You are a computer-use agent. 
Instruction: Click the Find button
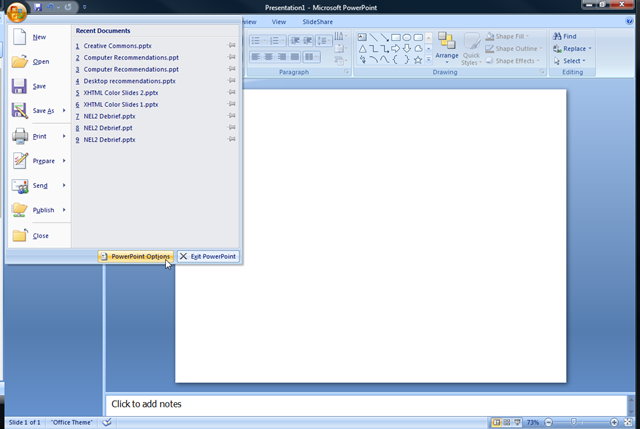pyautogui.click(x=564, y=36)
